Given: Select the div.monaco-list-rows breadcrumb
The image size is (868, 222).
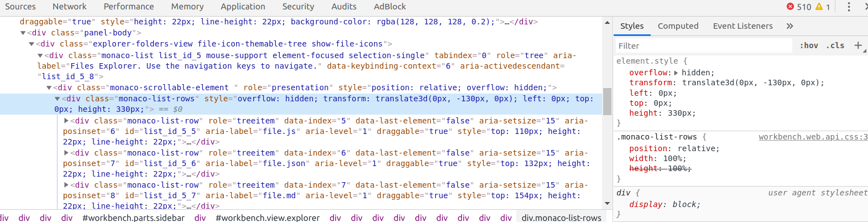Looking at the screenshot, I should coord(561,218).
